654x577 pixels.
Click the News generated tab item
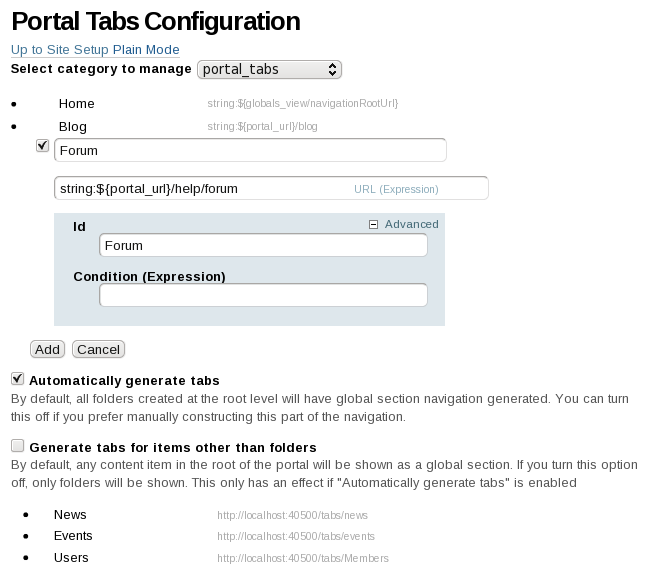tap(70, 514)
